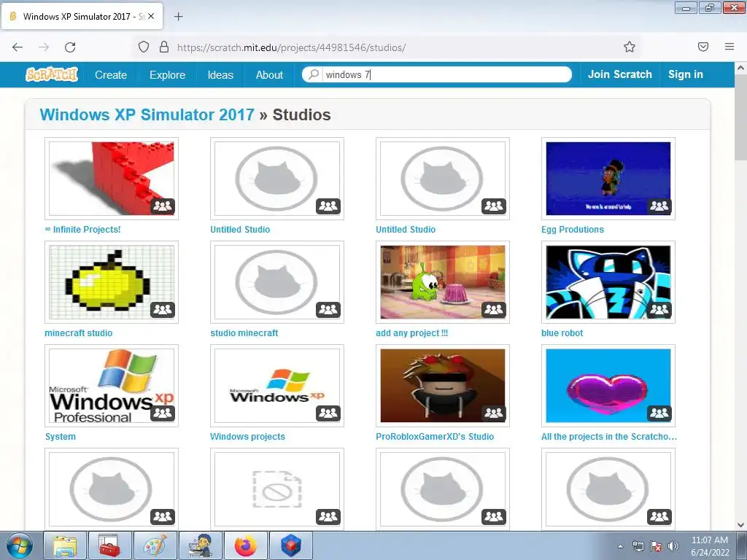
Task: Open the red toolbox taskbar app
Action: [x=110, y=545]
